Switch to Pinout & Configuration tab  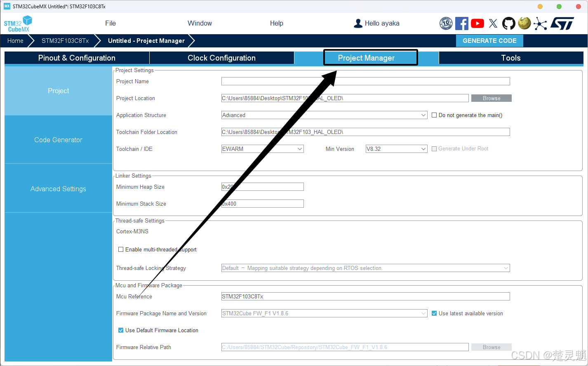[x=77, y=58]
